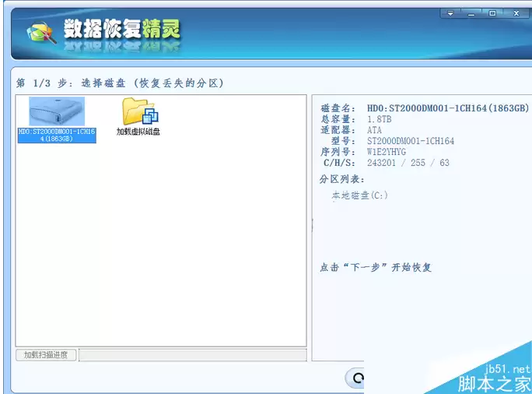The height and width of the screenshot is (394, 532).
Task: Select the 本地磁盘(C:) partition entry
Action: pos(359,195)
